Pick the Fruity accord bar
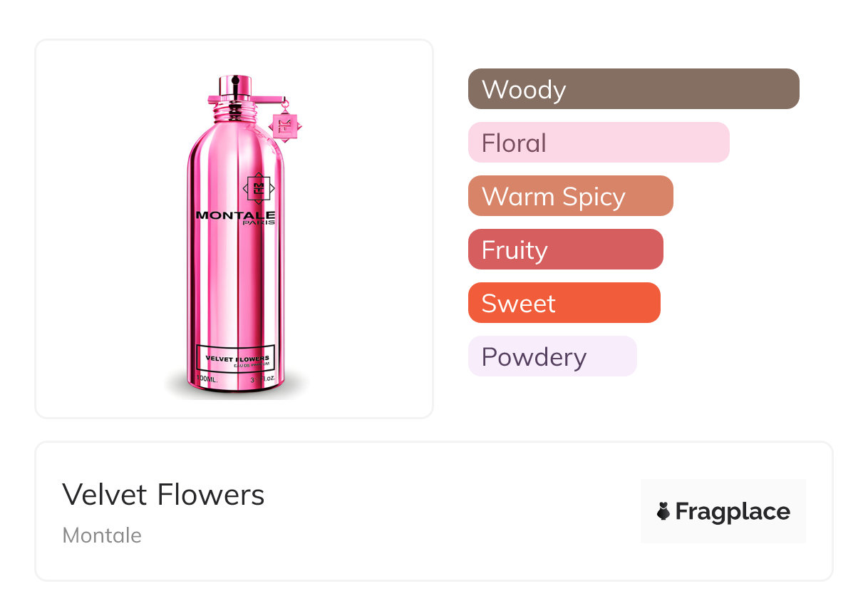This screenshot has height=616, width=868. 565,250
